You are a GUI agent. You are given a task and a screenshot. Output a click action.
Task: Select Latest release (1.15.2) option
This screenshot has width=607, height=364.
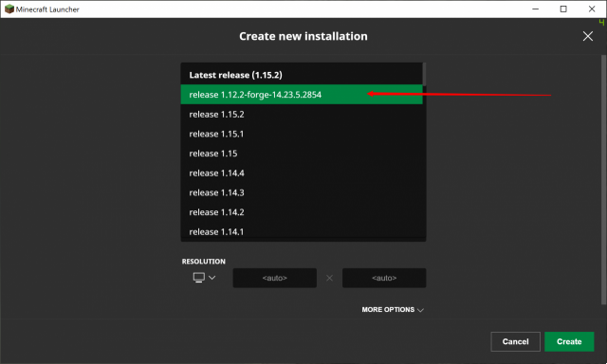(302, 75)
